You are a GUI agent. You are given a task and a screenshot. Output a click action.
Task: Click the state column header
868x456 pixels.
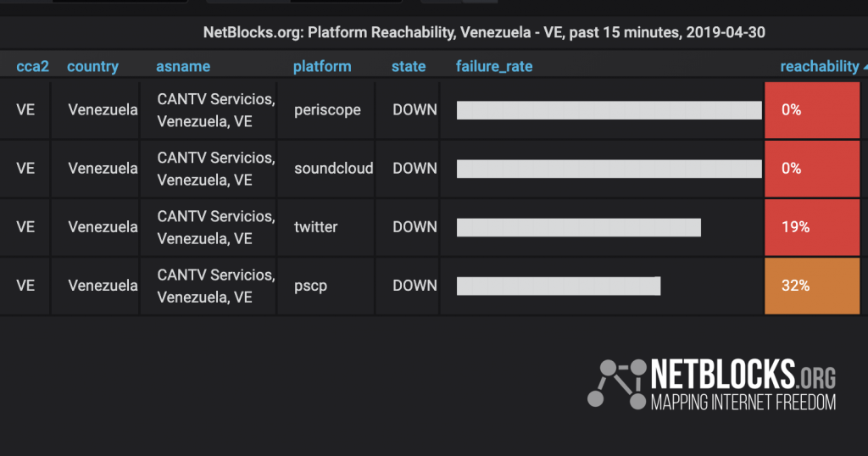point(409,66)
